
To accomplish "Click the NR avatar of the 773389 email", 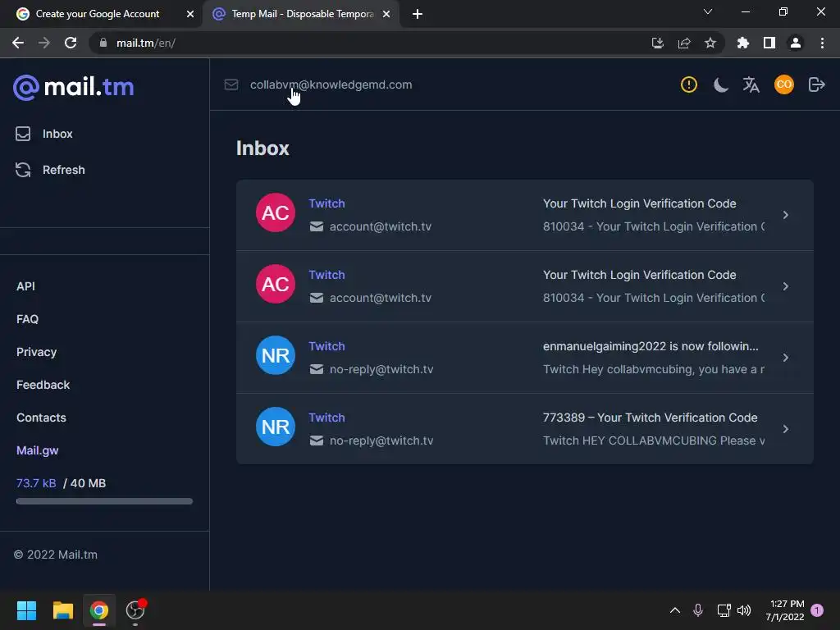I will pyautogui.click(x=276, y=427).
